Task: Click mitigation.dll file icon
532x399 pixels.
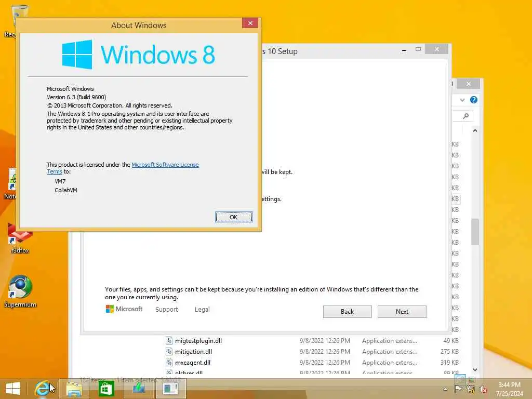Action: [x=169, y=351]
